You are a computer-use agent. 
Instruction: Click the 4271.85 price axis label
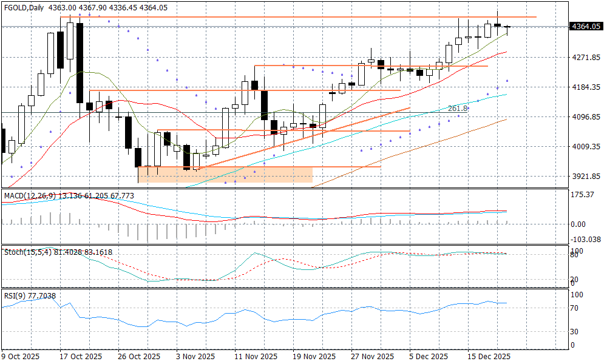click(x=585, y=58)
